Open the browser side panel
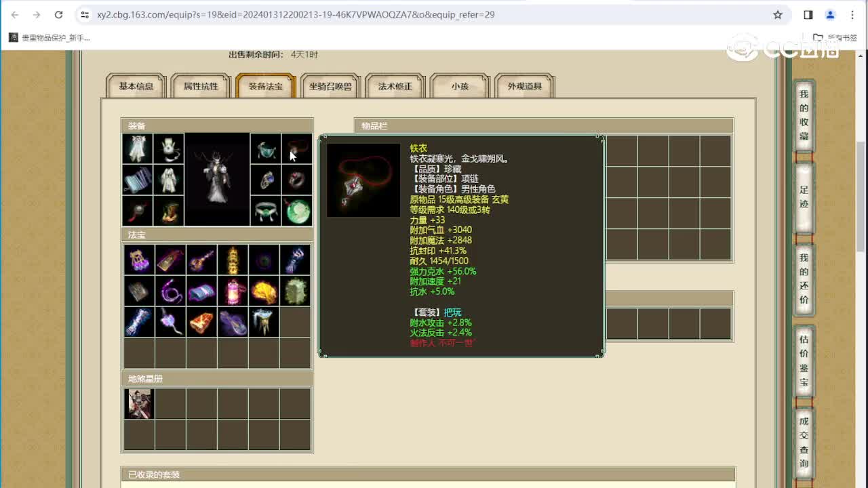 [x=808, y=14]
